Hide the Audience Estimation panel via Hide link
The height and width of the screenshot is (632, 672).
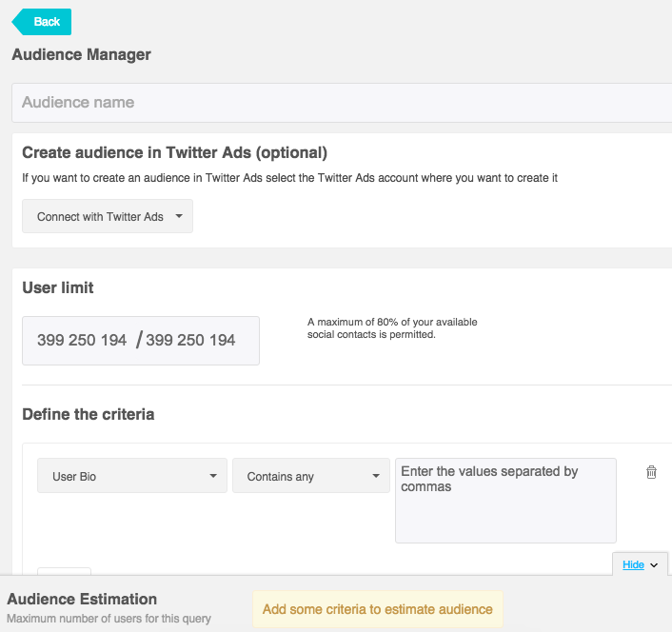[x=633, y=564]
